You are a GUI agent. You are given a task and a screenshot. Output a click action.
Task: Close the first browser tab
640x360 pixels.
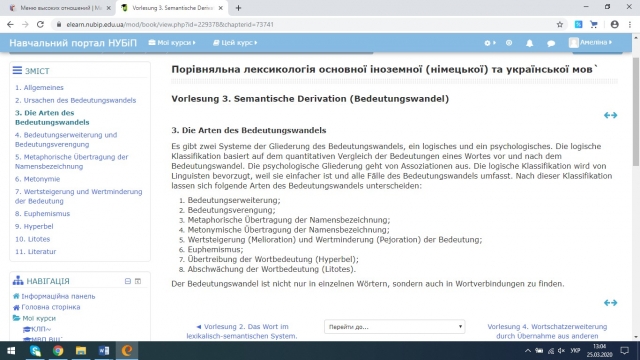click(109, 8)
